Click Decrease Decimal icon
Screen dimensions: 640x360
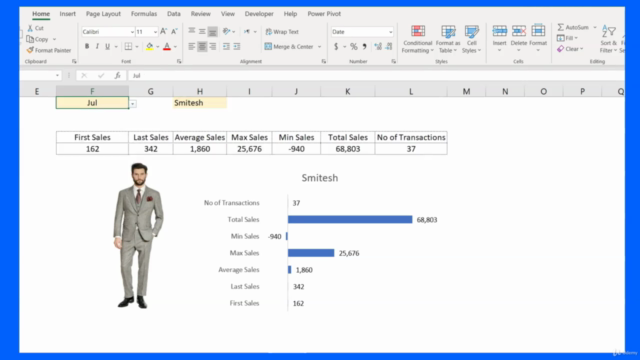coord(389,47)
